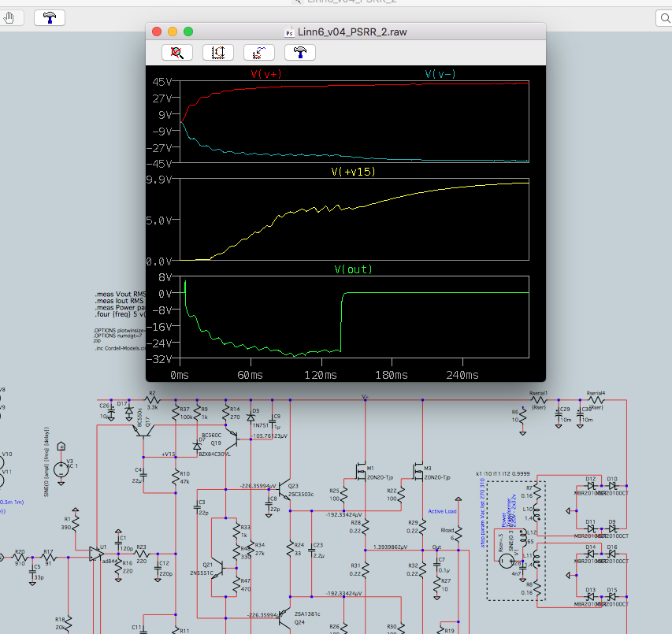Select diode D12 MBR20100CT
Viewport: 672px width, 634px height.
(591, 486)
